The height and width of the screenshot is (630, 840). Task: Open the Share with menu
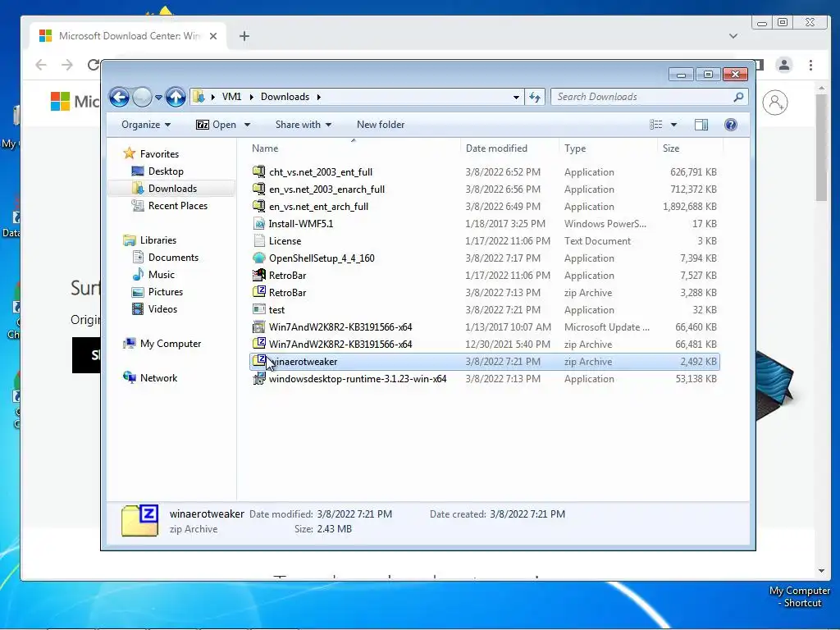[304, 125]
